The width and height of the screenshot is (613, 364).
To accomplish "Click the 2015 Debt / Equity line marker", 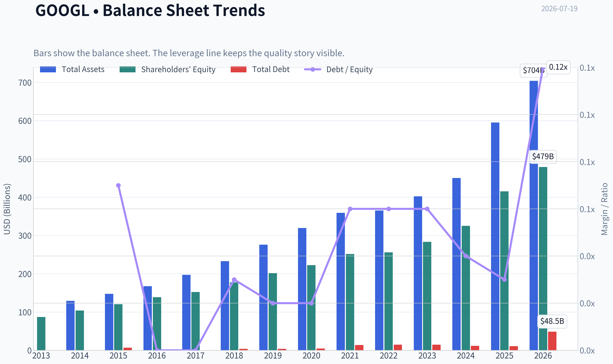I will [x=118, y=185].
